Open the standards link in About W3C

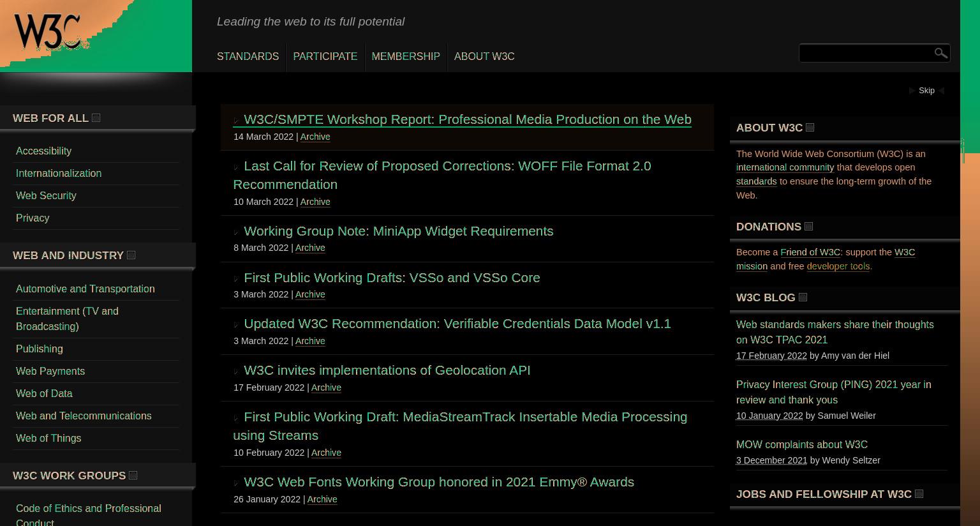tap(756, 181)
